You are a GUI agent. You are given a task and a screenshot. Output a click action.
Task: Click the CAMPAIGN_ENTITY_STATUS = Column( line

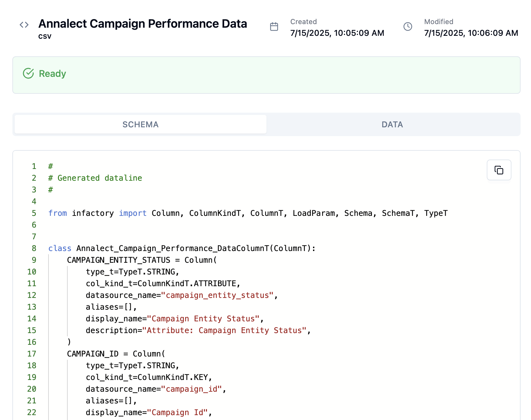pos(142,260)
